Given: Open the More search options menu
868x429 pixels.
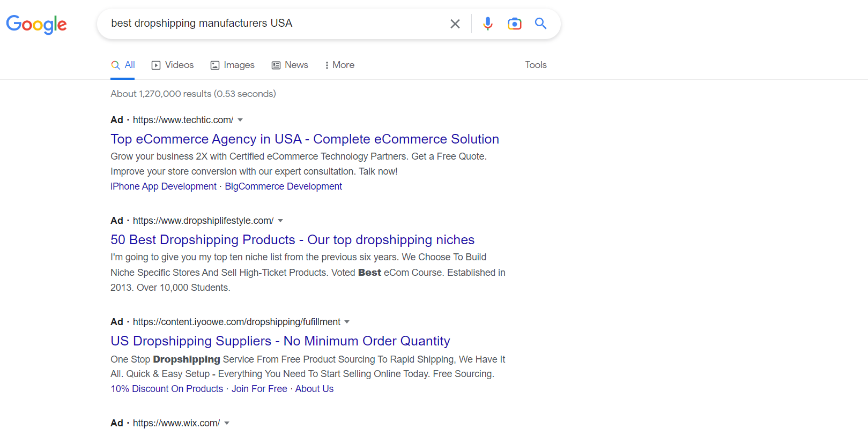Looking at the screenshot, I should click(340, 65).
